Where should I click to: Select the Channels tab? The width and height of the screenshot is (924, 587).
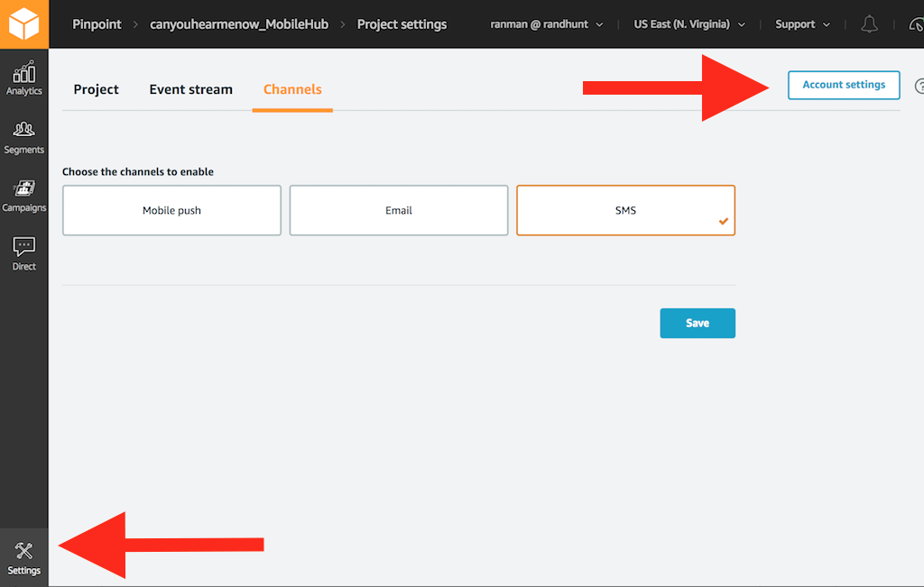pos(292,89)
